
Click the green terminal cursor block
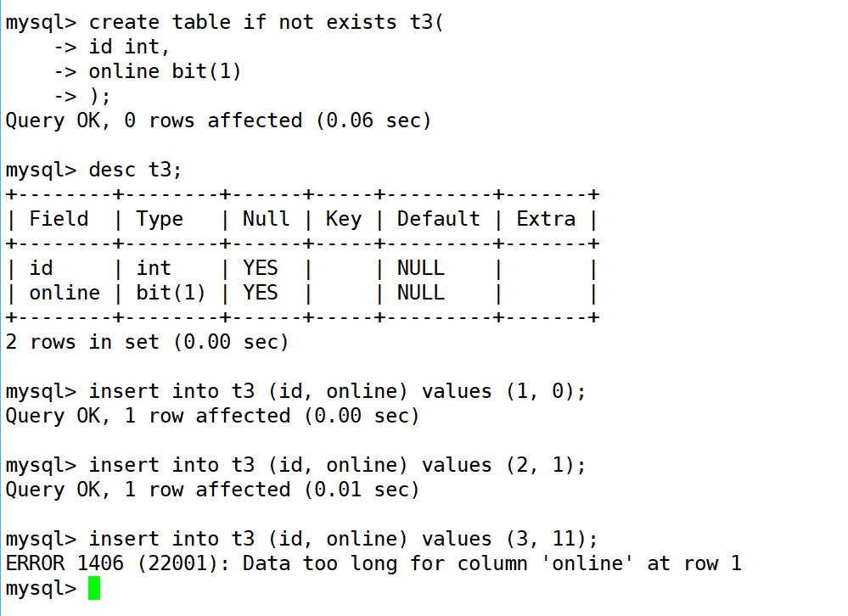[94, 588]
